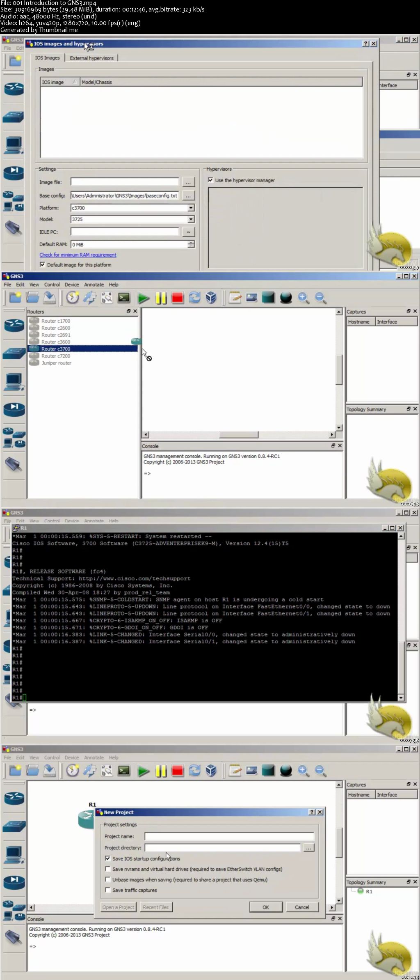Toggle Default image for this platform checkbox
Screen dimensions: 420x980
[x=42, y=265]
